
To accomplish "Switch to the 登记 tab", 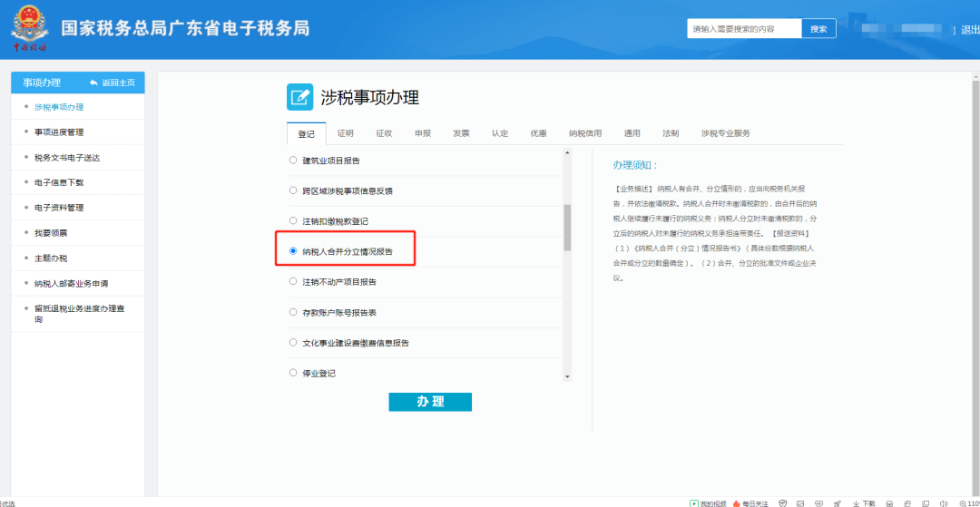I will [307, 133].
